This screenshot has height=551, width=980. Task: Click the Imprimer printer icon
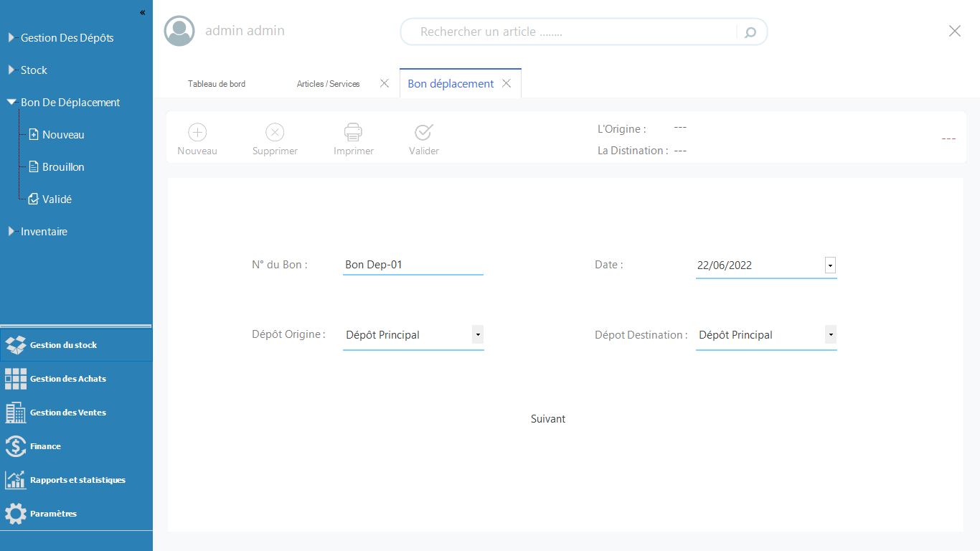point(353,132)
